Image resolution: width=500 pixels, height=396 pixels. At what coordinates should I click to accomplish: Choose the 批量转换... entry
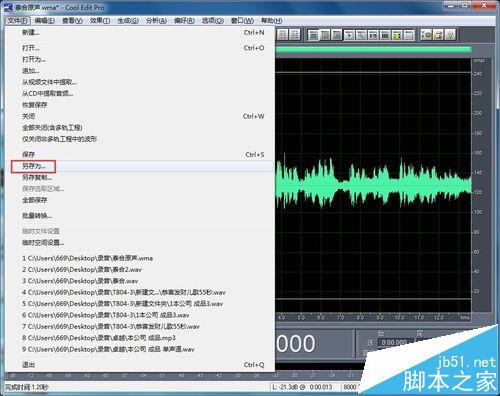(x=140, y=216)
